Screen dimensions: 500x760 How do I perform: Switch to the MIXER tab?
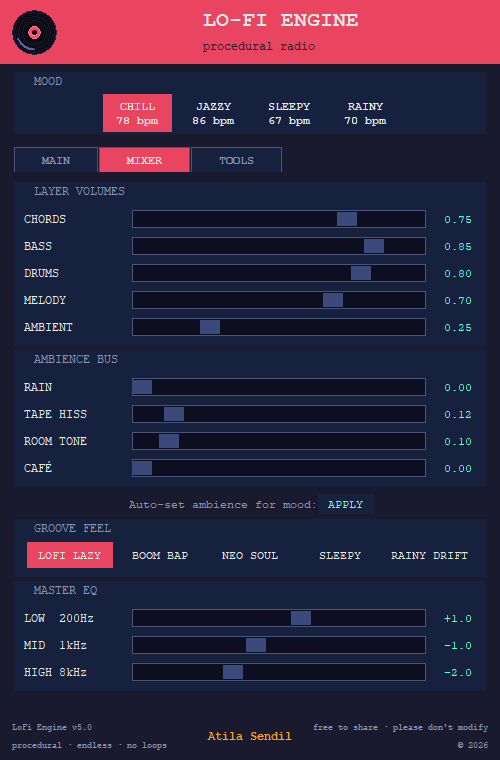click(x=144, y=160)
